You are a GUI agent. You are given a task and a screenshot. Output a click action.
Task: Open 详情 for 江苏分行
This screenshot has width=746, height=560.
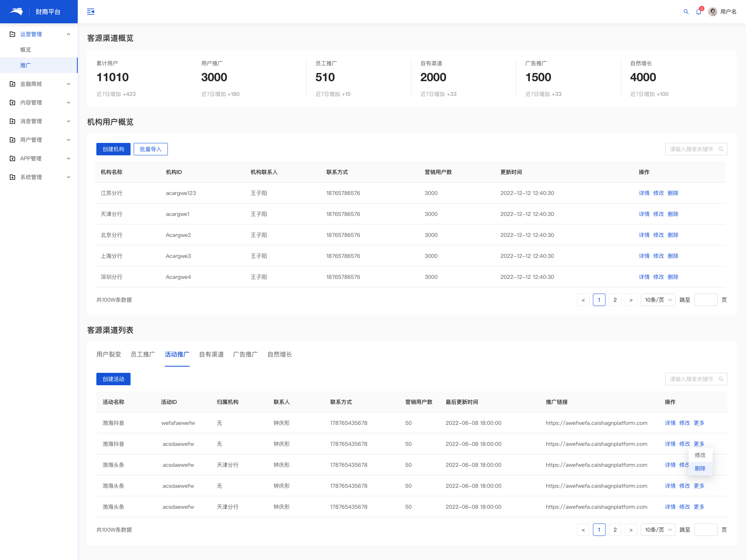(644, 193)
